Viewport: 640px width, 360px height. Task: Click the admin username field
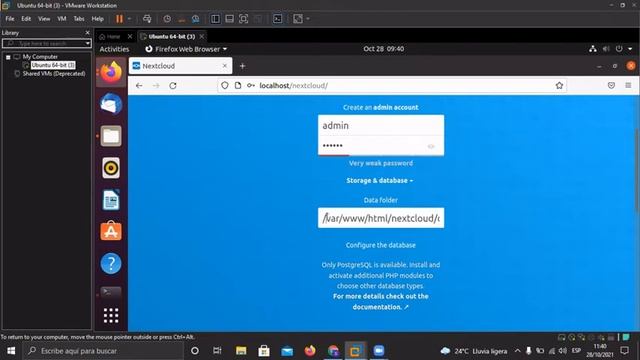coord(381,125)
